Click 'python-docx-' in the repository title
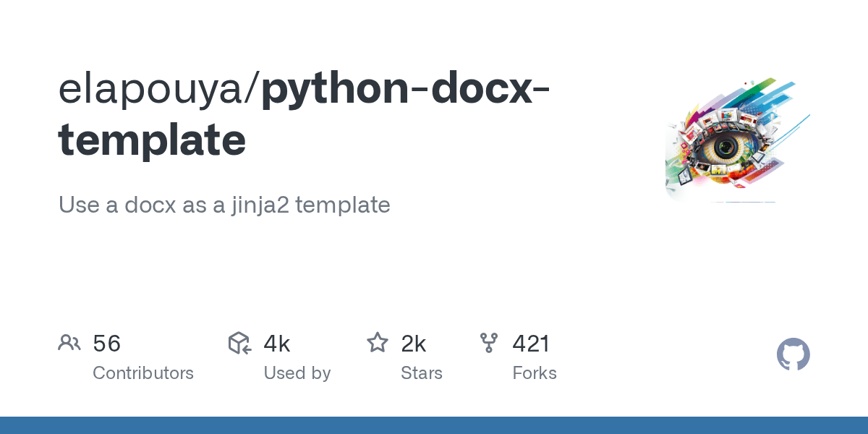This screenshot has width=868, height=434. tap(405, 88)
